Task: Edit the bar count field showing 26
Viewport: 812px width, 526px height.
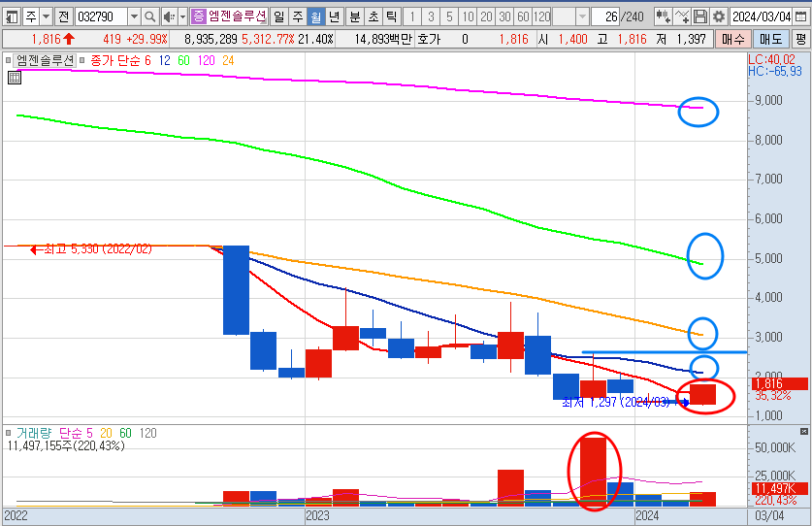Action: click(x=605, y=17)
